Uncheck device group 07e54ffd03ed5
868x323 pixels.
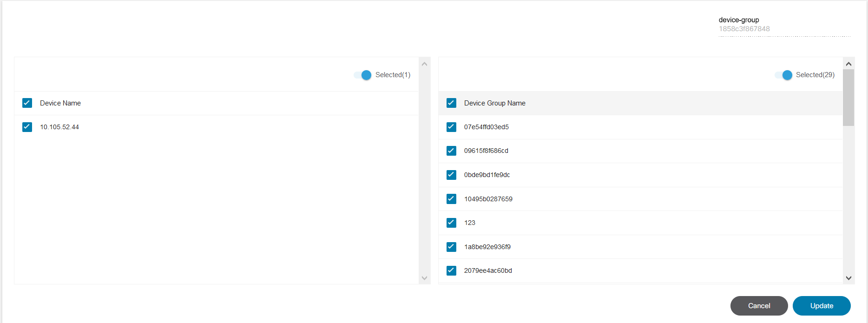click(x=451, y=127)
